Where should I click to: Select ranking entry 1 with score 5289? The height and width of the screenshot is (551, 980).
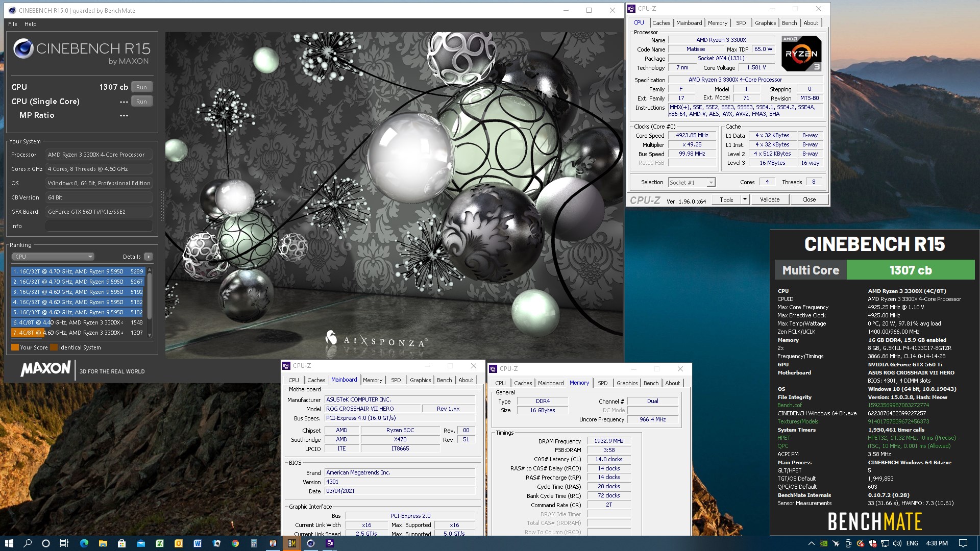point(78,271)
